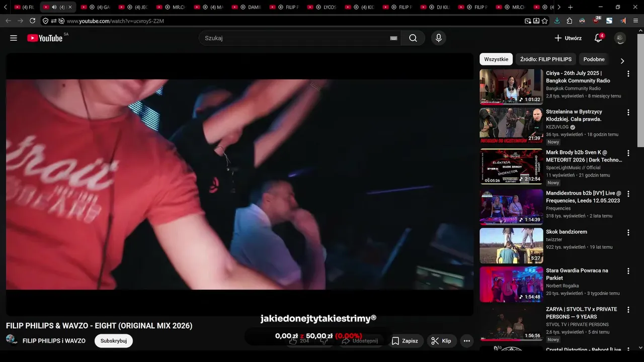Image resolution: width=644 pixels, height=362 pixels.
Task: Open the YouTube guide hamburger menu
Action: [14, 38]
